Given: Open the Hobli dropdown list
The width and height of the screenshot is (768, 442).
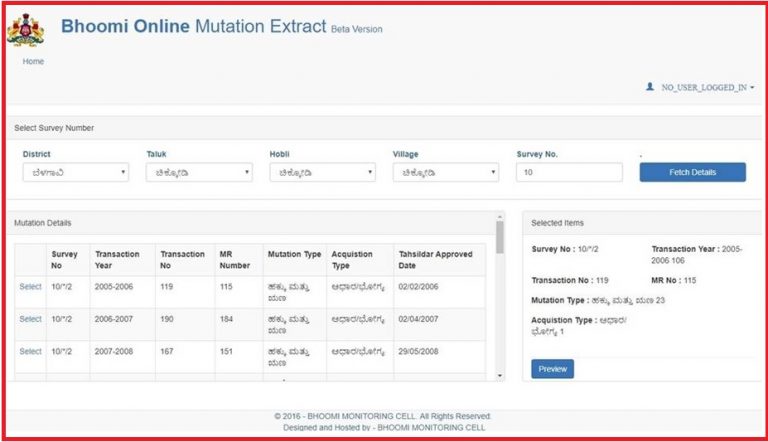Looking at the screenshot, I should [322, 172].
